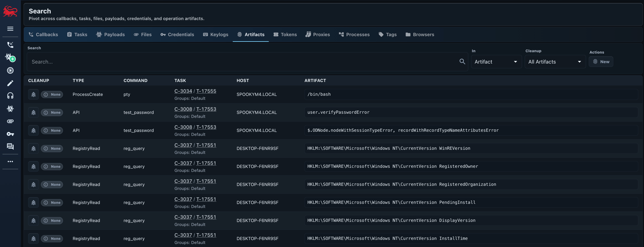The height and width of the screenshot is (247, 644).
Task: Switch to the Processes tab
Action: click(x=354, y=35)
